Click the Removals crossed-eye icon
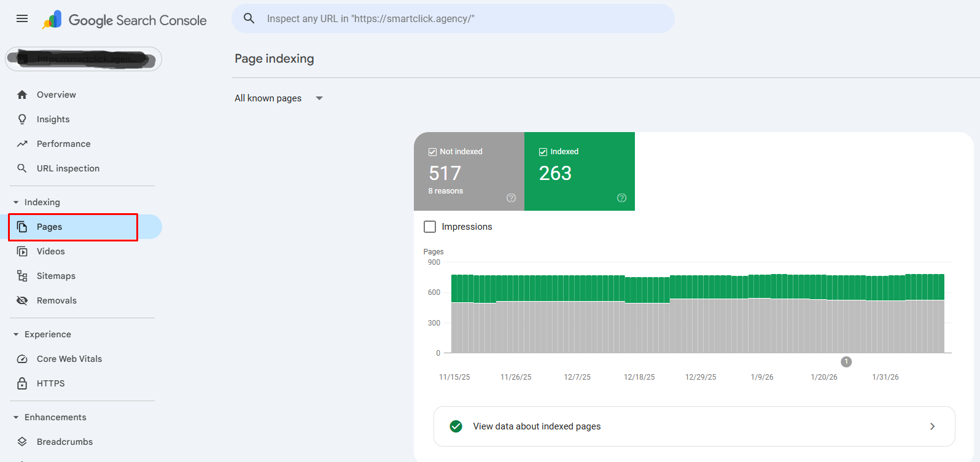Image resolution: width=980 pixels, height=462 pixels. tap(22, 300)
